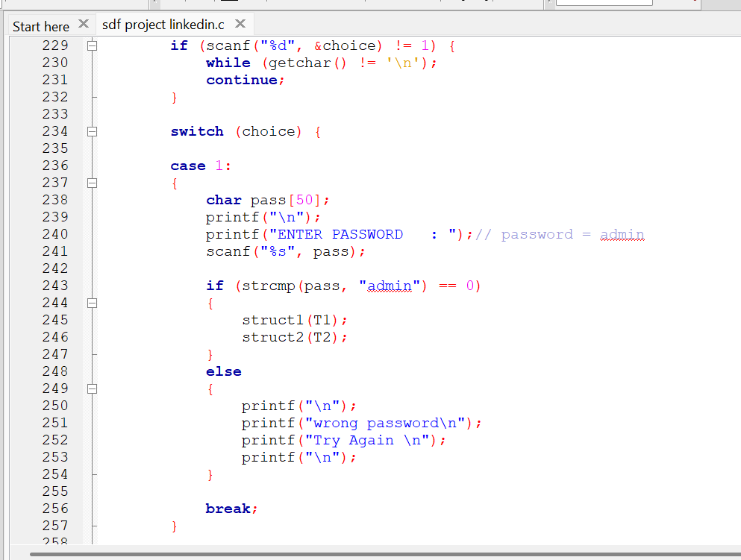This screenshot has width=741, height=560.
Task: Click the "admin" string in strcmp
Action: pyautogui.click(x=390, y=286)
